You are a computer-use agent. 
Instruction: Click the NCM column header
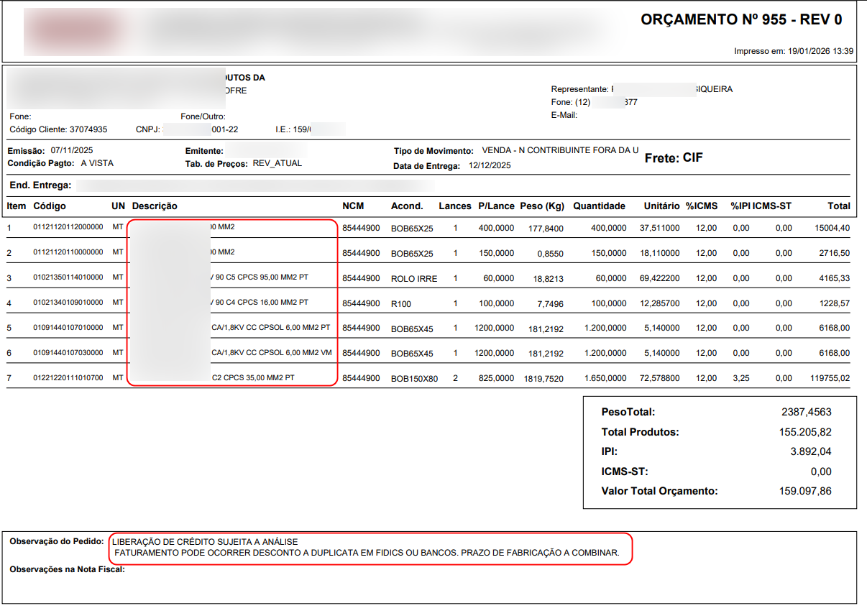pos(353,206)
